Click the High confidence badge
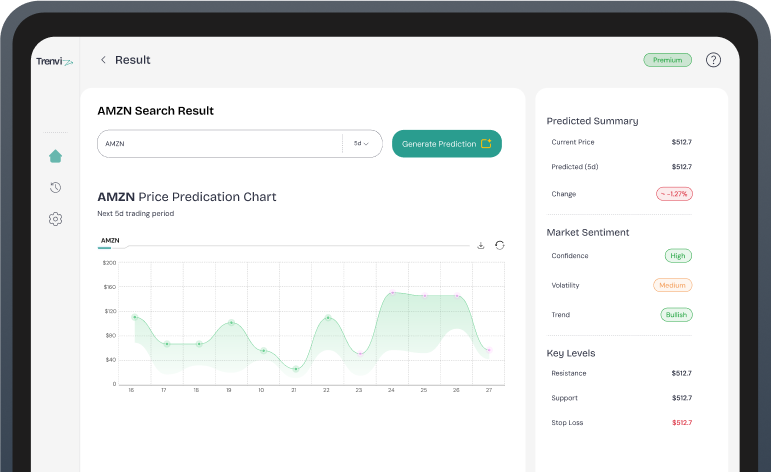This screenshot has width=771, height=472. [678, 256]
